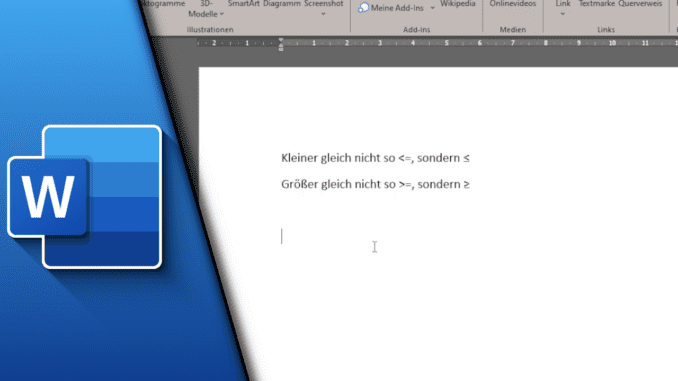
Task: Insert a Textmarke bookmark
Action: [x=597, y=4]
